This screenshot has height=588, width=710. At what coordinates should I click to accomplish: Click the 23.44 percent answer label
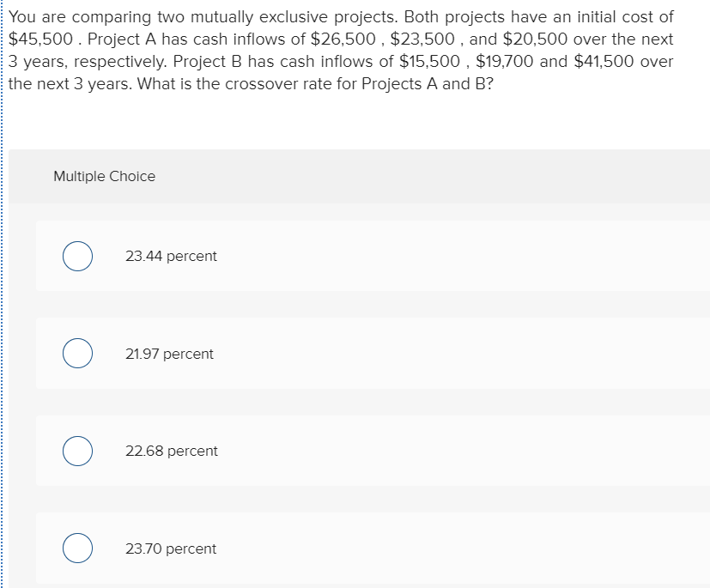click(171, 255)
